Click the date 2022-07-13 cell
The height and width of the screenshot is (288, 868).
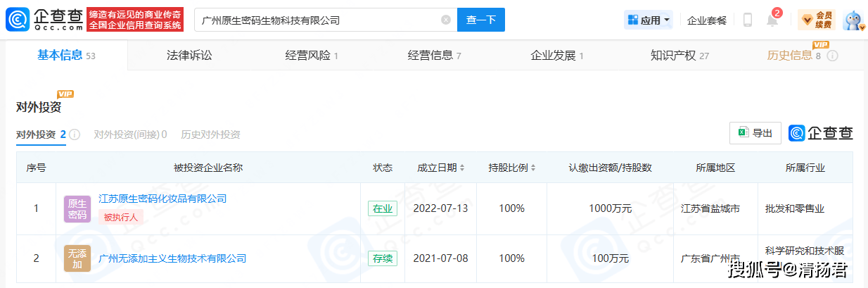pos(440,208)
